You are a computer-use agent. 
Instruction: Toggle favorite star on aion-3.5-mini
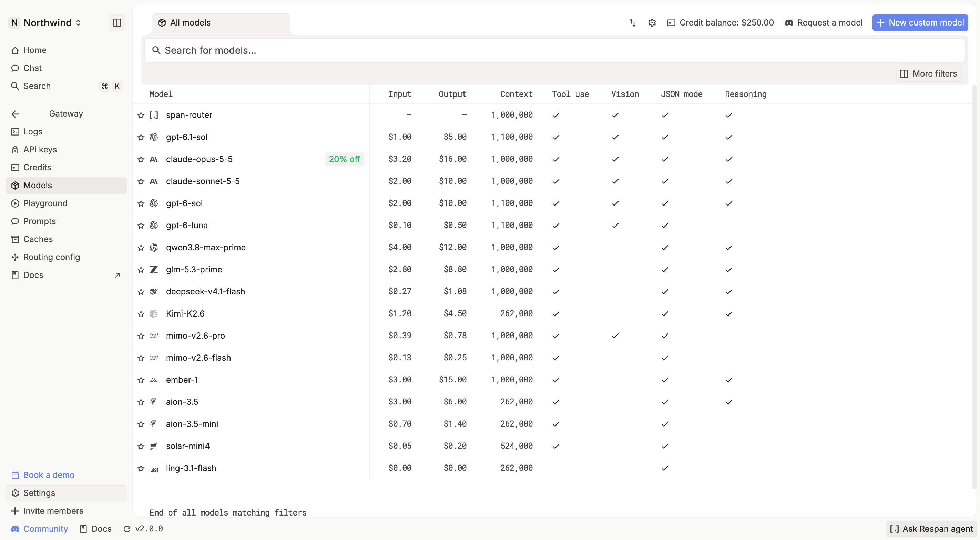[141, 424]
